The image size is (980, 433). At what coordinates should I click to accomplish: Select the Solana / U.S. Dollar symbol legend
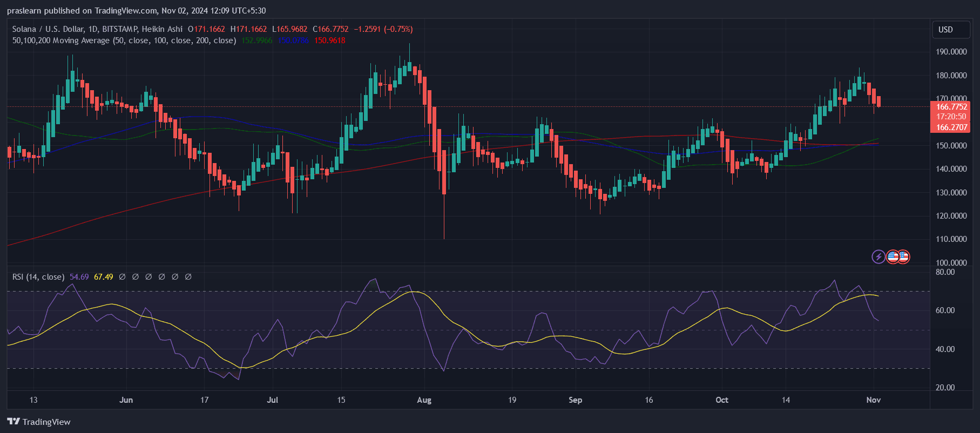97,29
